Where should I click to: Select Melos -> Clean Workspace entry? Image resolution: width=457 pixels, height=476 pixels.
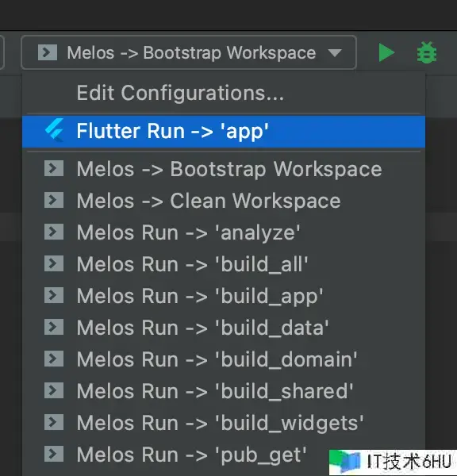[224, 201]
